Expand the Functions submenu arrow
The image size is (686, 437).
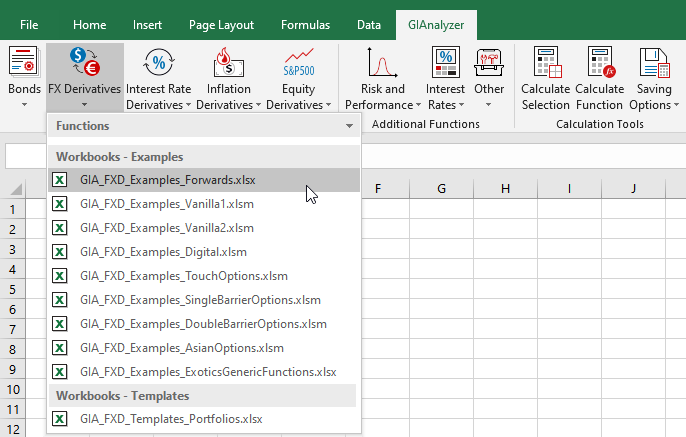click(349, 126)
